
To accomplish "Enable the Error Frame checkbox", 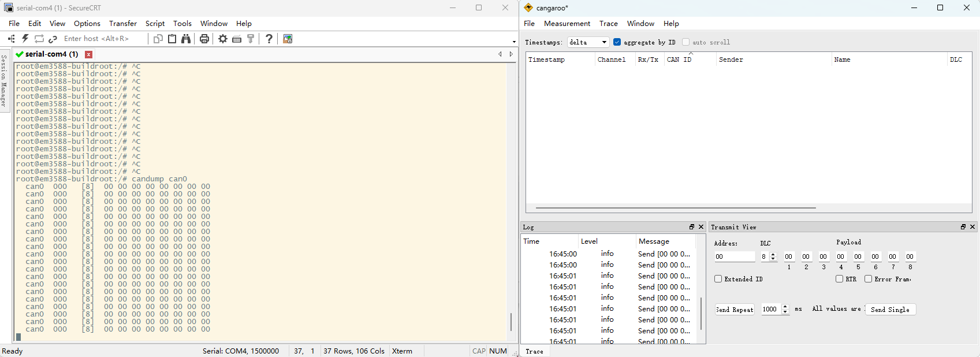I will click(x=868, y=279).
